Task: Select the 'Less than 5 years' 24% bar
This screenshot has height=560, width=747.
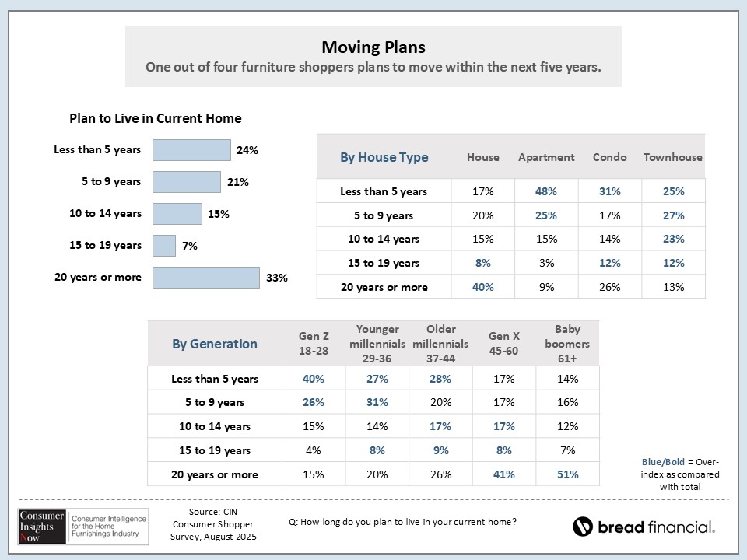Action: click(191, 150)
